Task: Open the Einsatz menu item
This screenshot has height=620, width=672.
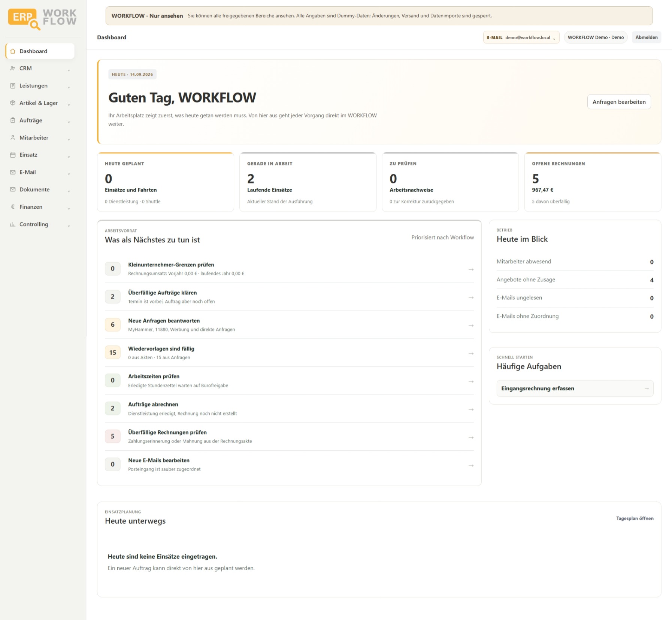Action: pos(40,155)
